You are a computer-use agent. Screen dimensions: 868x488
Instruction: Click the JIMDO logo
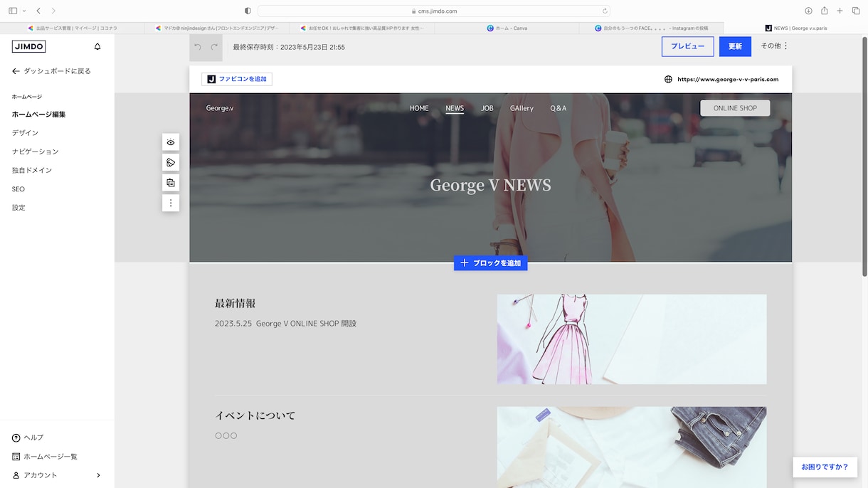(28, 46)
